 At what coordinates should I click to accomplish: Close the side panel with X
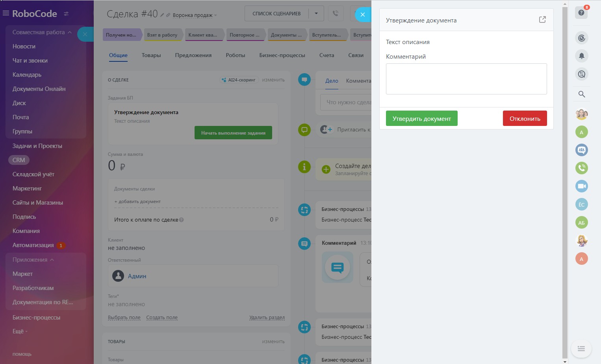(363, 15)
